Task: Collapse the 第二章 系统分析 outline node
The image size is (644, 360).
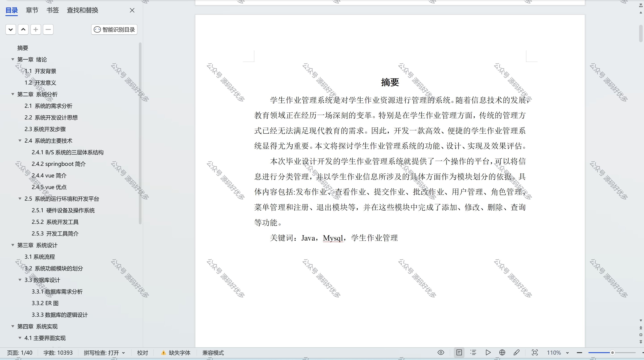Action: [x=13, y=94]
